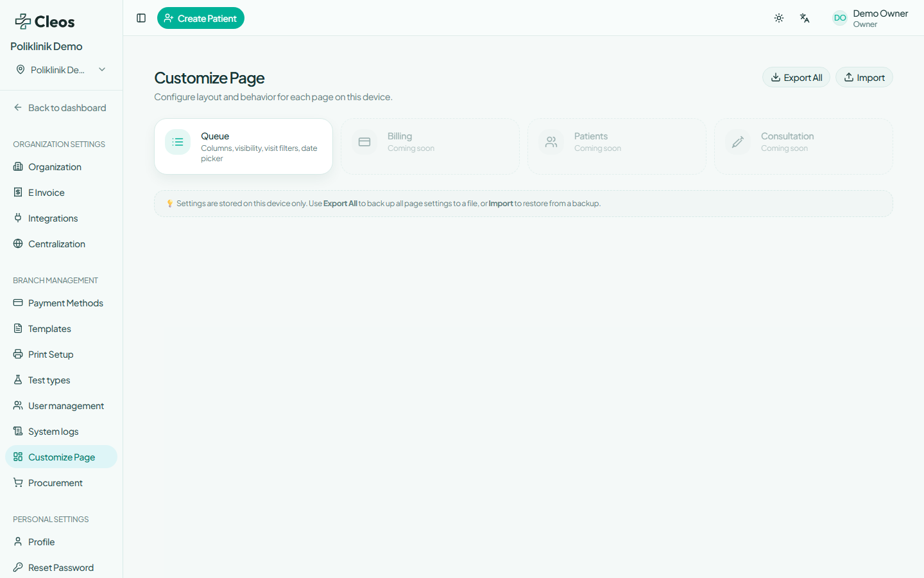924x578 pixels.
Task: Click the lightbulb tip icon
Action: [x=169, y=204]
